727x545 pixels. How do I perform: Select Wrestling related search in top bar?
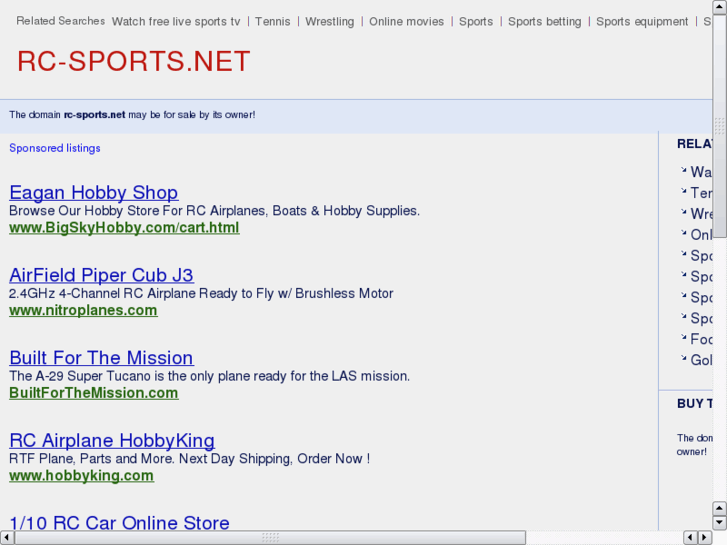pos(330,22)
